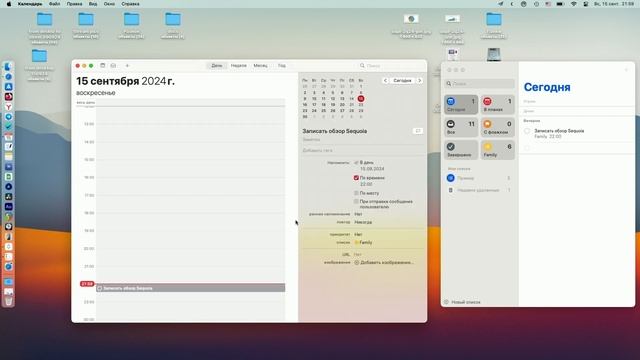Click the URL field in inspector
The height and width of the screenshot is (360, 640).
click(358, 254)
